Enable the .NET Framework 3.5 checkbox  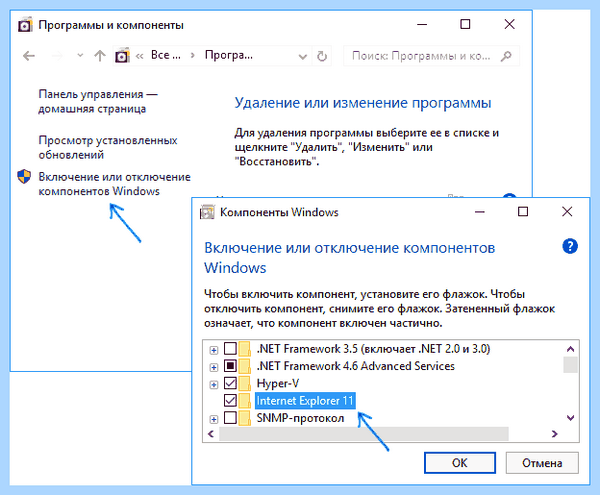(230, 348)
